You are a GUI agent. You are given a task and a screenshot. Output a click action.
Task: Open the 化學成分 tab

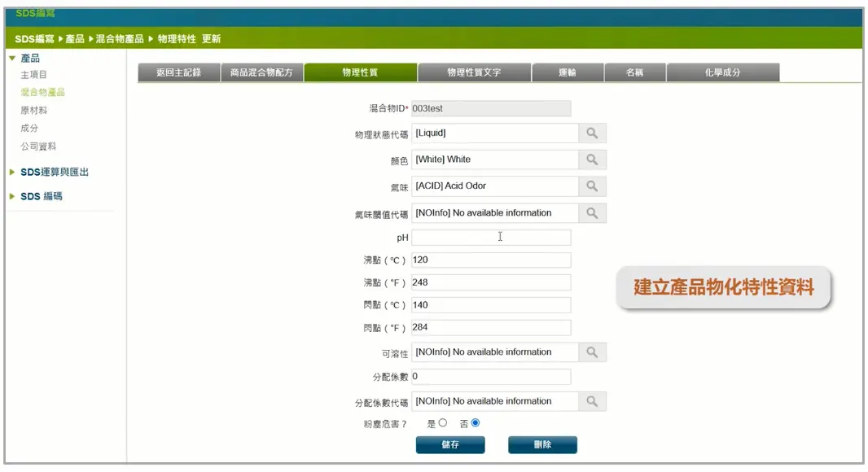coord(722,72)
